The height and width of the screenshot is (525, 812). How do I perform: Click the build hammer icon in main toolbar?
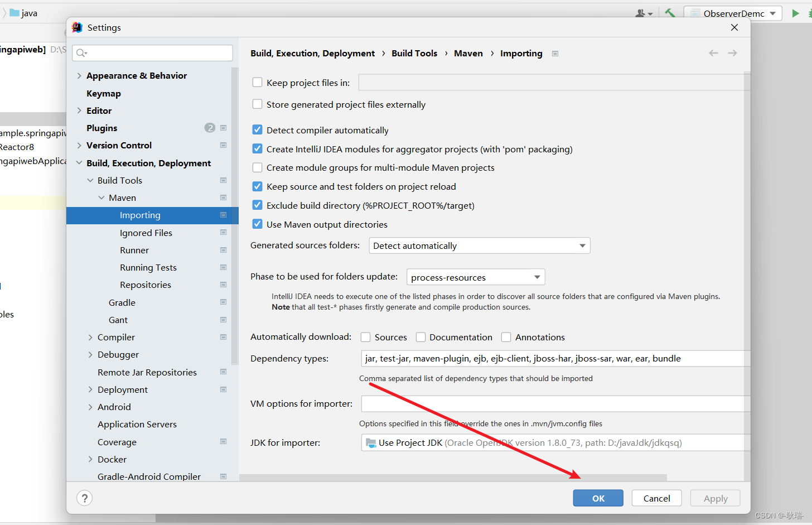click(670, 13)
